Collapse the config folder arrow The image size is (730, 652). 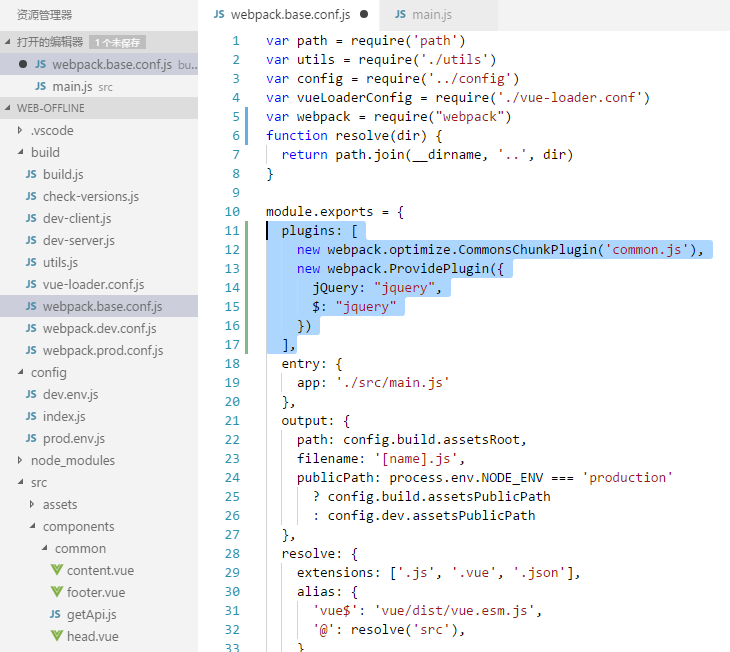[20, 372]
